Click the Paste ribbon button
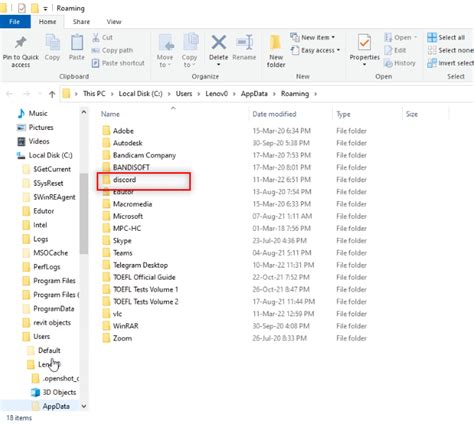Image resolution: width=474 pixels, height=425 pixels. (x=77, y=48)
